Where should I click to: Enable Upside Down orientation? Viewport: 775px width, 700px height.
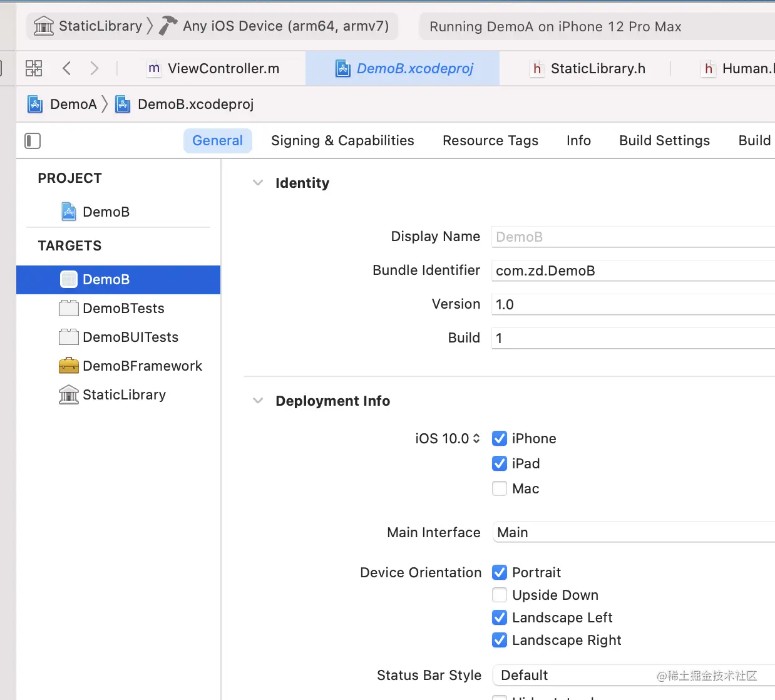(x=500, y=595)
